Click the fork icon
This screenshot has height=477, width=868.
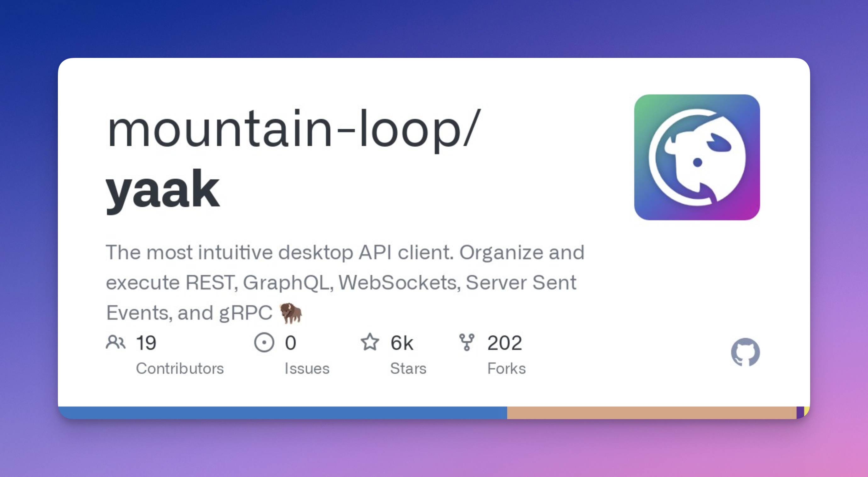pos(467,342)
